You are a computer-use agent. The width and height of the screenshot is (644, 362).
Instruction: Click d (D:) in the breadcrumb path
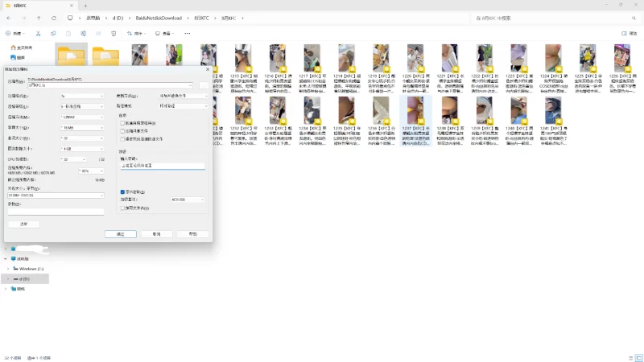[118, 18]
